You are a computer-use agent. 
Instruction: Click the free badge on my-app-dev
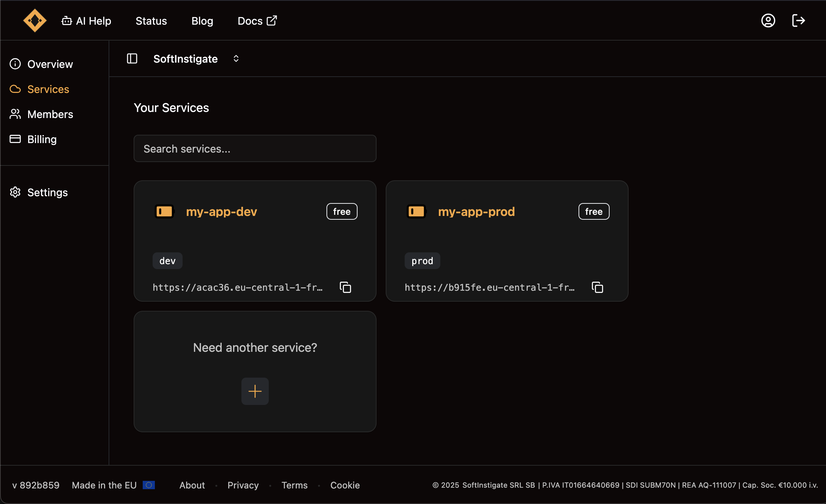[x=342, y=211]
